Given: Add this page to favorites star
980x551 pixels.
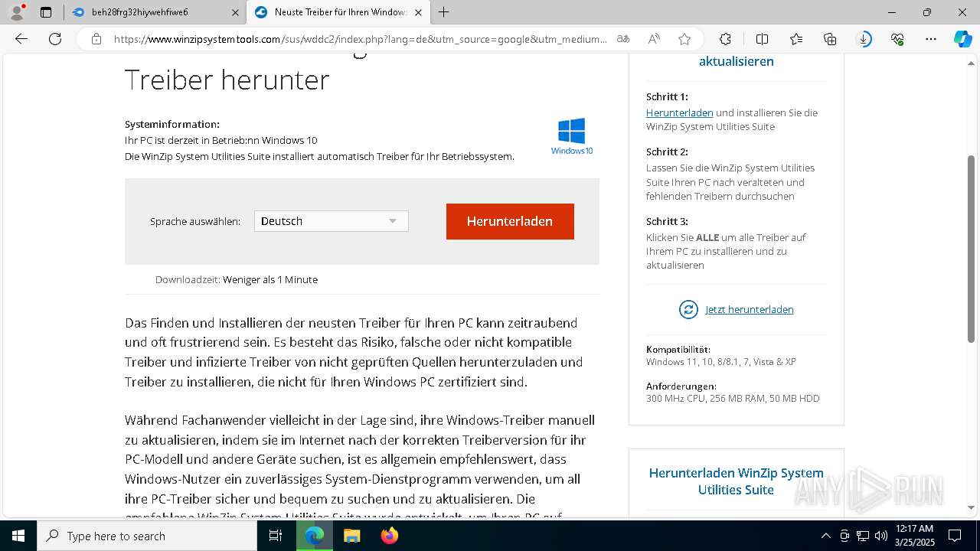Looking at the screenshot, I should (684, 39).
